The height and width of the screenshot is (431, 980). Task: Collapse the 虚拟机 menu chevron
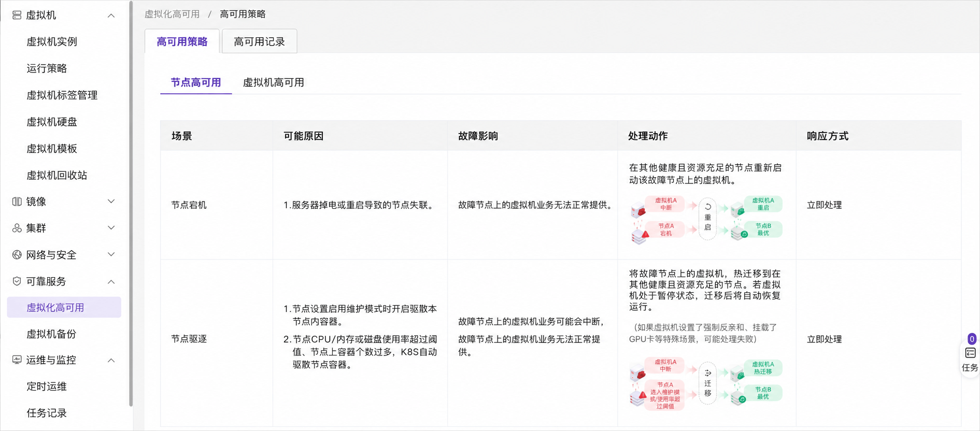[x=111, y=16]
